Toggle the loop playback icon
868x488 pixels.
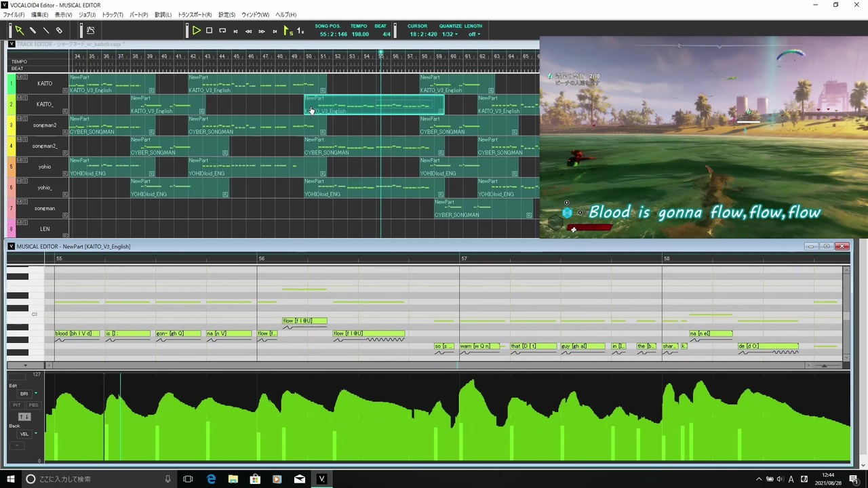point(222,30)
